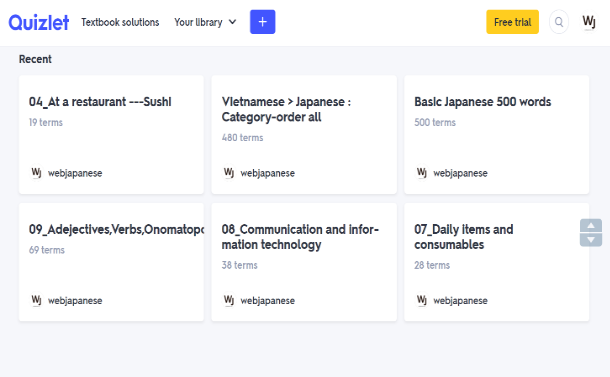Click the scroll down arrow widget

pos(591,240)
